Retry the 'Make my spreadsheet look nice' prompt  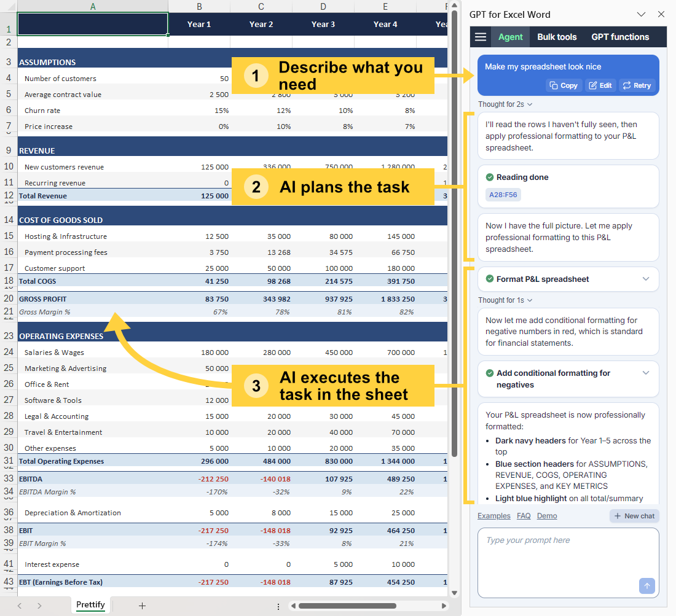tap(637, 85)
